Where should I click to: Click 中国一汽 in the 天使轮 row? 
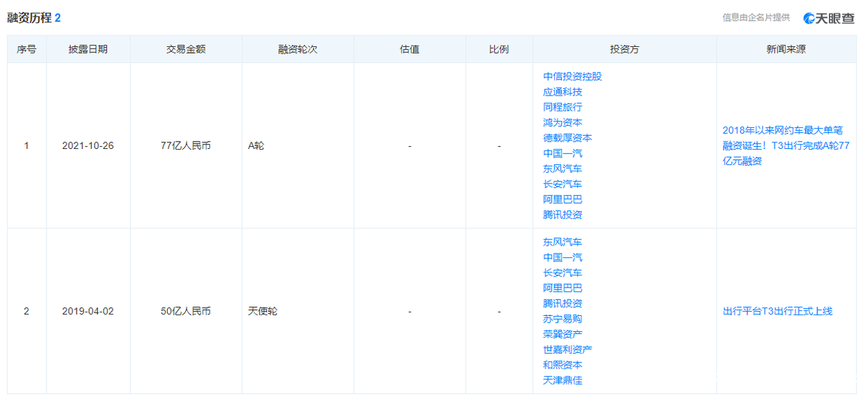pyautogui.click(x=563, y=257)
